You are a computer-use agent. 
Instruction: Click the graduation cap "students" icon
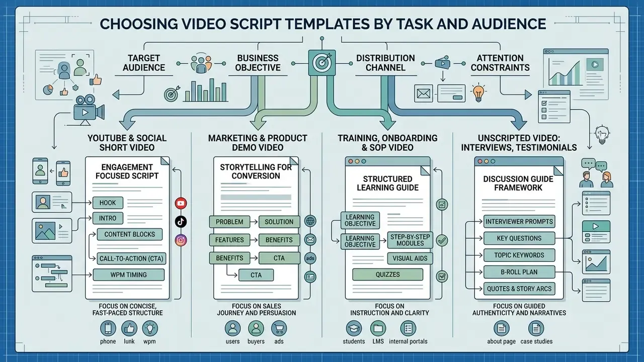(x=354, y=329)
